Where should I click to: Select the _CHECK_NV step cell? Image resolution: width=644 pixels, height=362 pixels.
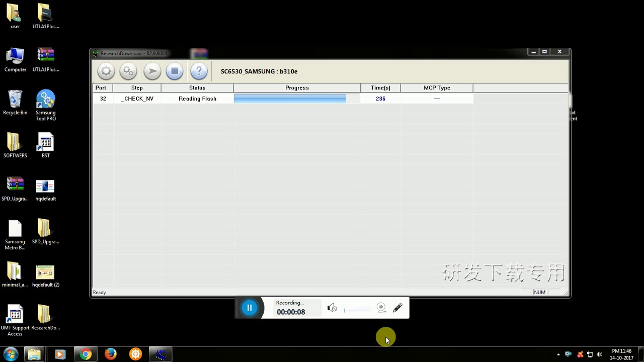point(137,99)
